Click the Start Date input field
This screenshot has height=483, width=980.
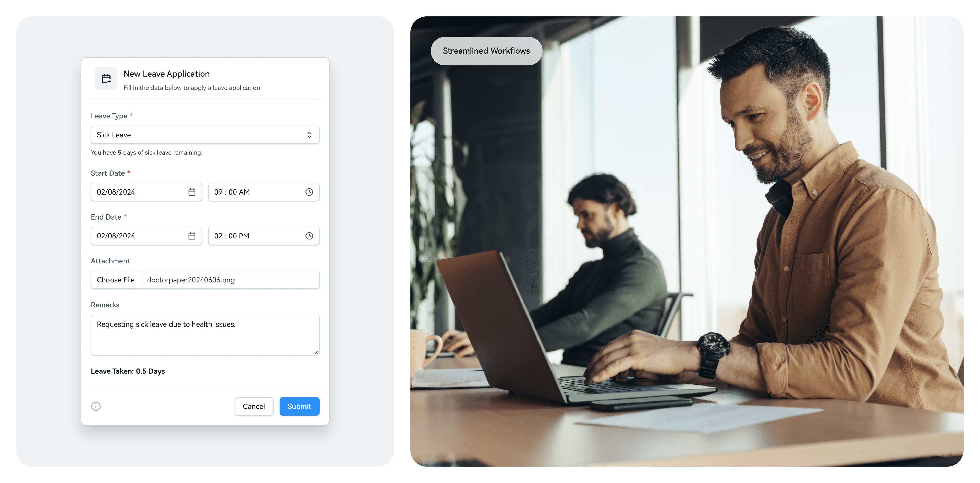(146, 192)
